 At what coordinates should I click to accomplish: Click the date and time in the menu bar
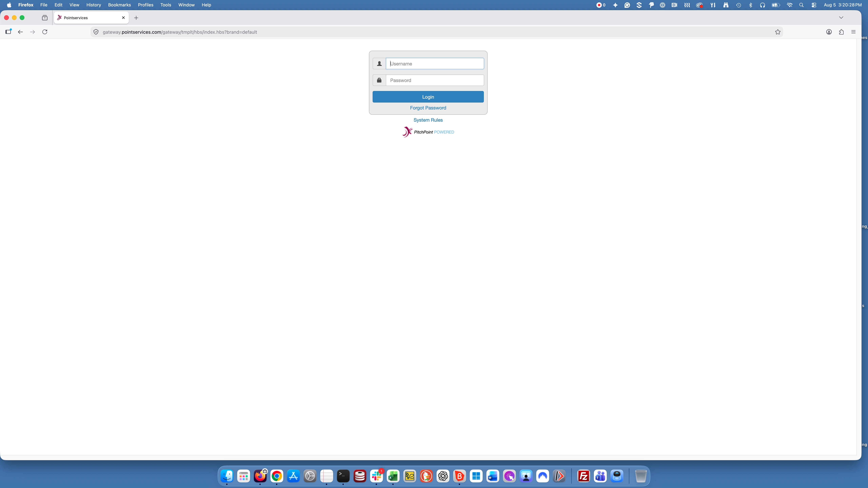842,5
